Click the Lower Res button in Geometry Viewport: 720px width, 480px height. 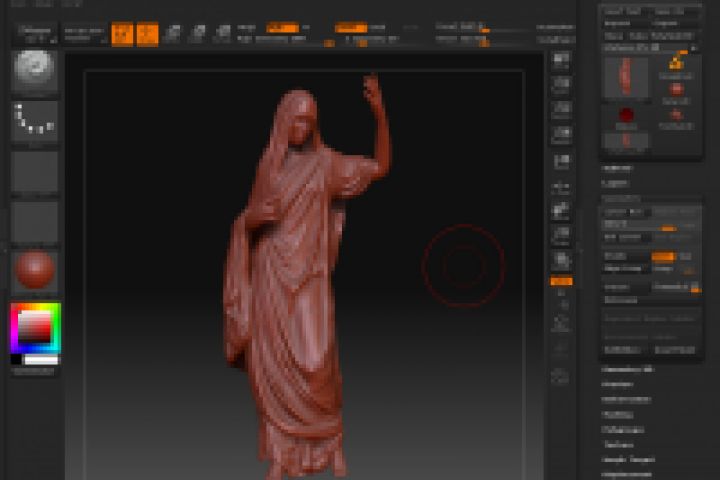(627, 212)
